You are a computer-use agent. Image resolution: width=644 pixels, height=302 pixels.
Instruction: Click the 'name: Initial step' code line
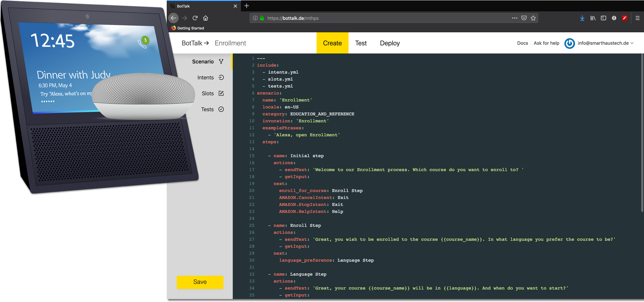point(296,156)
